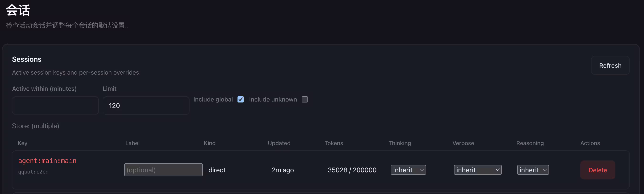The image size is (644, 194).
Task: Click the optional Label input box
Action: click(x=163, y=170)
